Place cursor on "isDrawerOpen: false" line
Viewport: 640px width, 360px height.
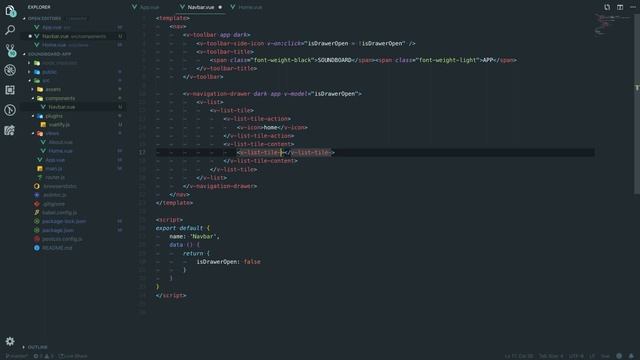pyautogui.click(x=229, y=262)
